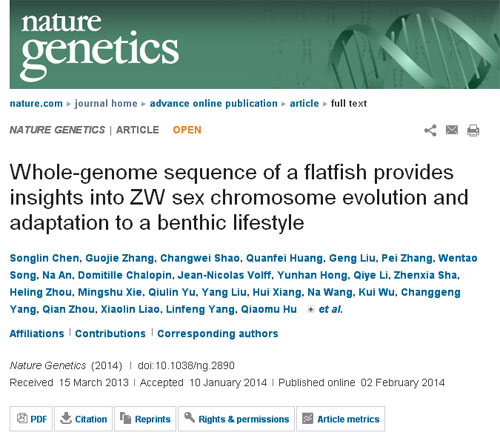The width and height of the screenshot is (500, 441).
Task: Expand the Affiliations section
Action: click(x=37, y=334)
